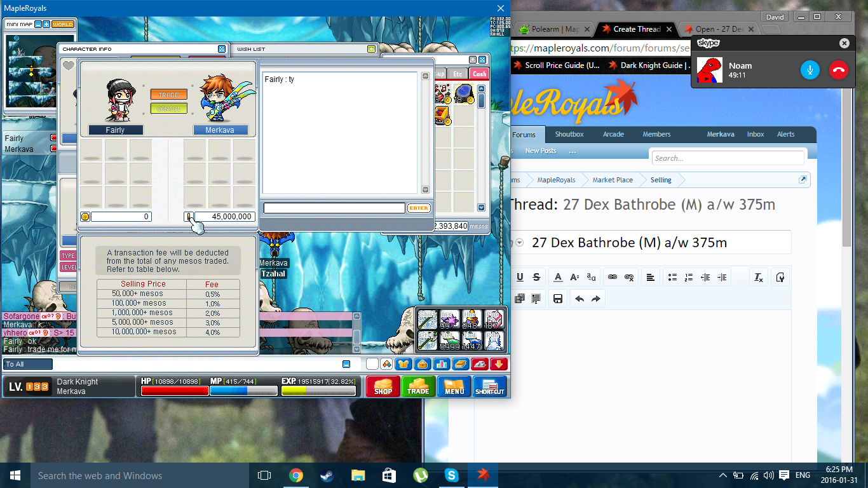Viewport: 868px width, 488px height.
Task: Click the green TRADE button in bottom bar
Action: click(x=418, y=386)
